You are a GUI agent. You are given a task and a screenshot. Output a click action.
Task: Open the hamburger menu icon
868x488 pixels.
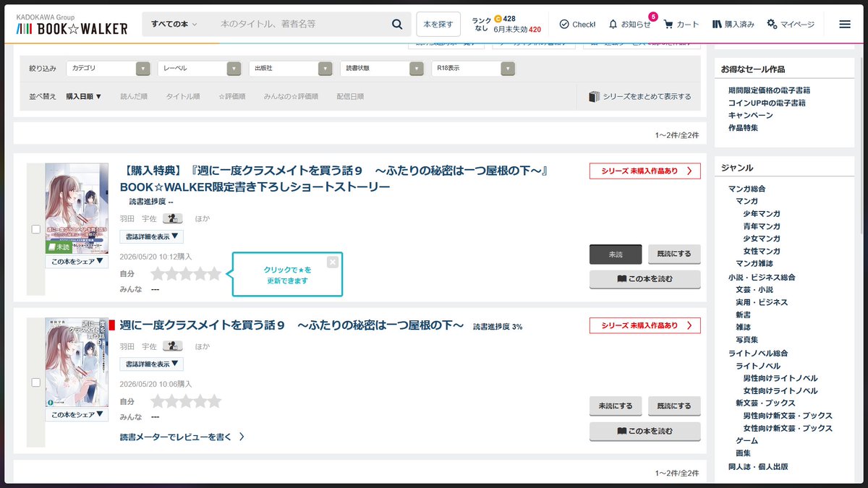(844, 24)
